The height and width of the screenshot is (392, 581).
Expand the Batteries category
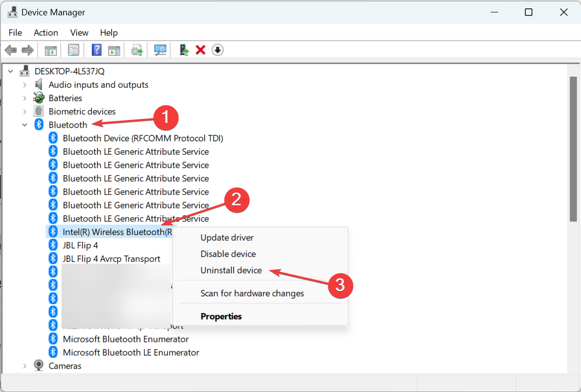point(25,98)
